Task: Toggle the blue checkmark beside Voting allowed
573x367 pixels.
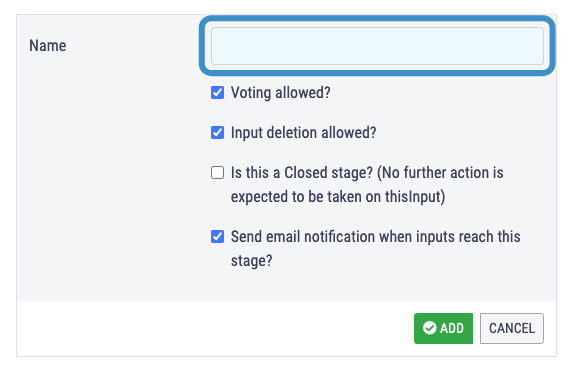Action: (217, 92)
